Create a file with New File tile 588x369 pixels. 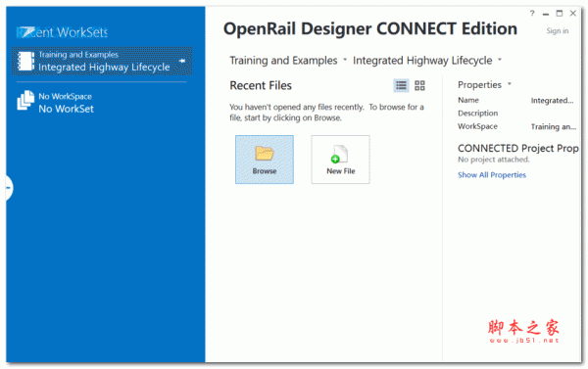340,160
